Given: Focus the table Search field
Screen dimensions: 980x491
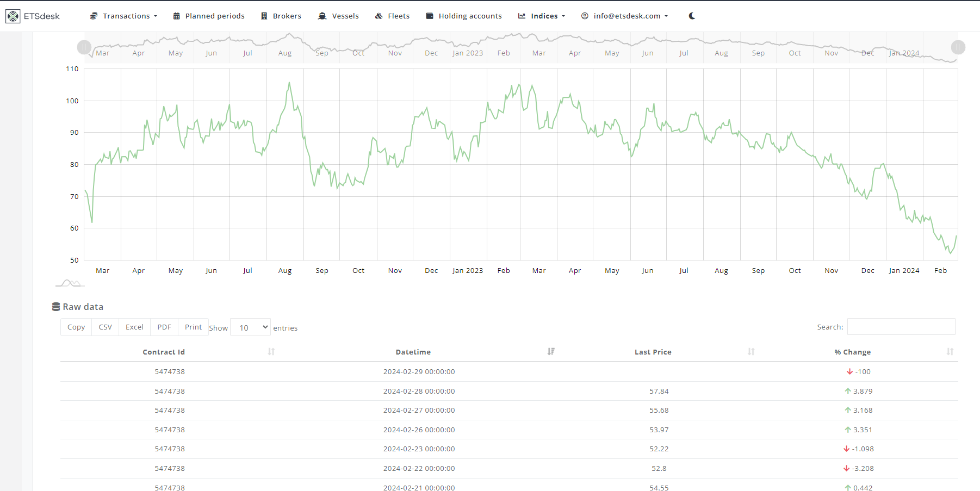Looking at the screenshot, I should click(901, 327).
